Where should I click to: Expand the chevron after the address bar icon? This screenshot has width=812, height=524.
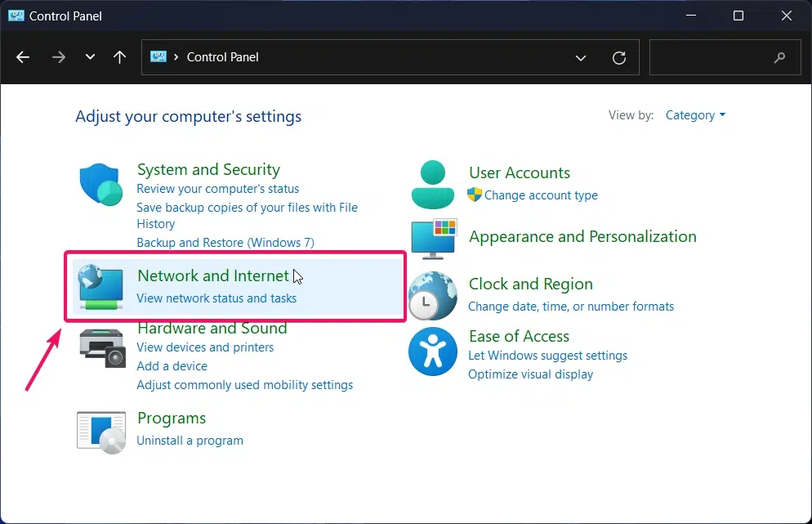point(176,57)
